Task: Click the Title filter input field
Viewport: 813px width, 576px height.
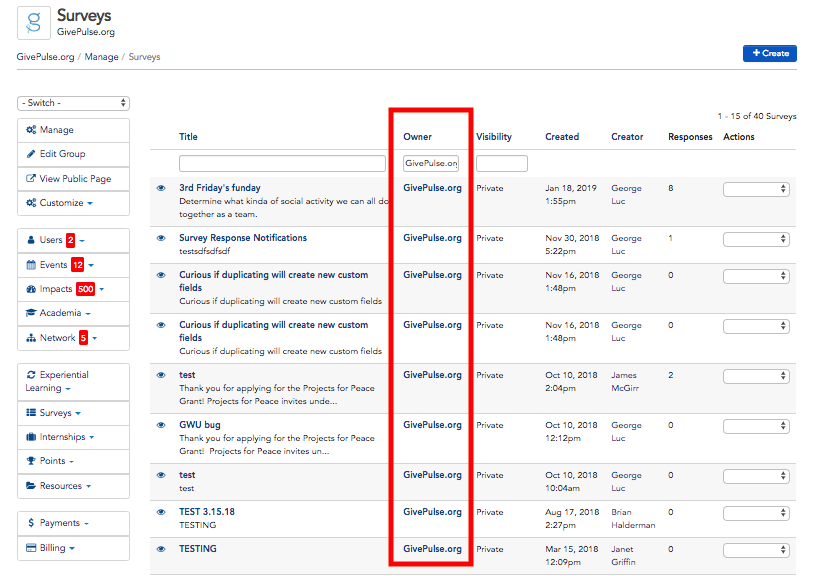Action: 282,163
